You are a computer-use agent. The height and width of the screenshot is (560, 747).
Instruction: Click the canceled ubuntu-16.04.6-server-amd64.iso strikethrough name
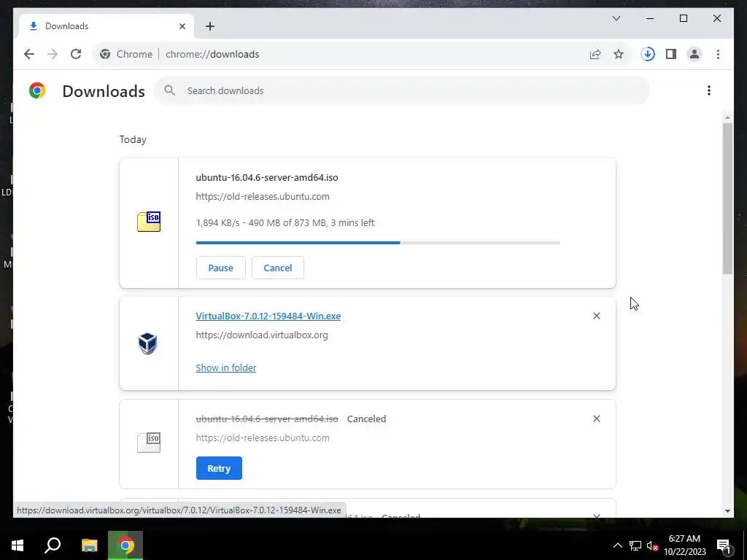point(267,419)
